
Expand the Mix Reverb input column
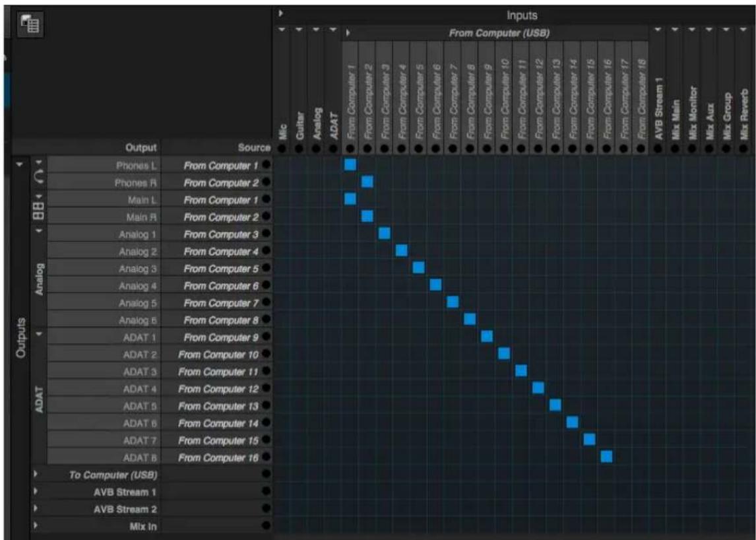pos(744,30)
